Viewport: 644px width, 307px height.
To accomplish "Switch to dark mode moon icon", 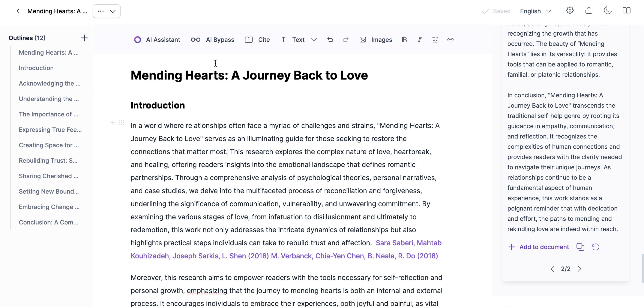I will pyautogui.click(x=608, y=11).
